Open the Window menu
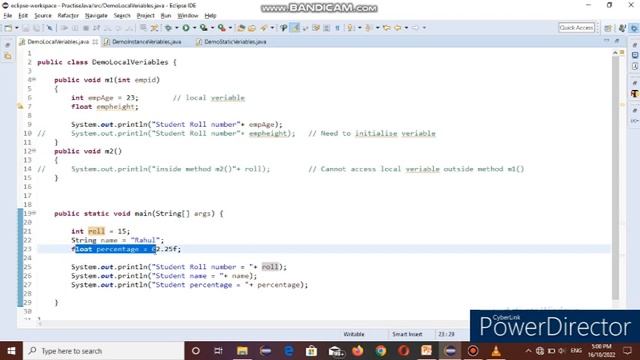The height and width of the screenshot is (360, 640). [188, 16]
